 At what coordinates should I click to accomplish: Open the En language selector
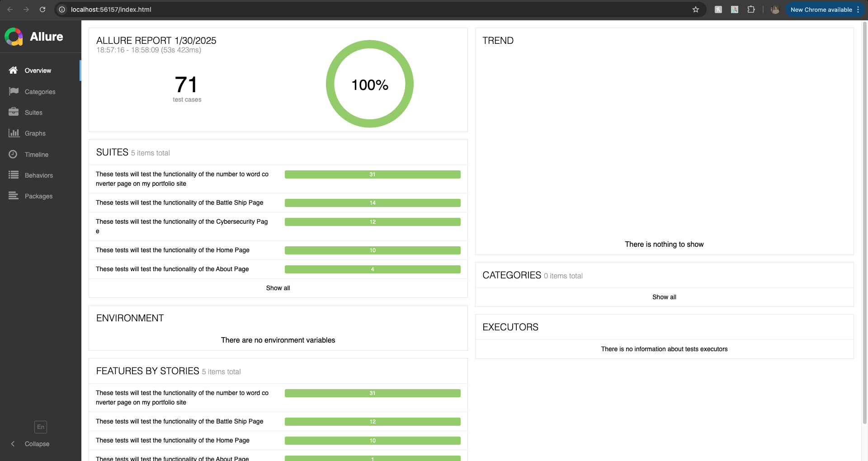click(x=41, y=427)
